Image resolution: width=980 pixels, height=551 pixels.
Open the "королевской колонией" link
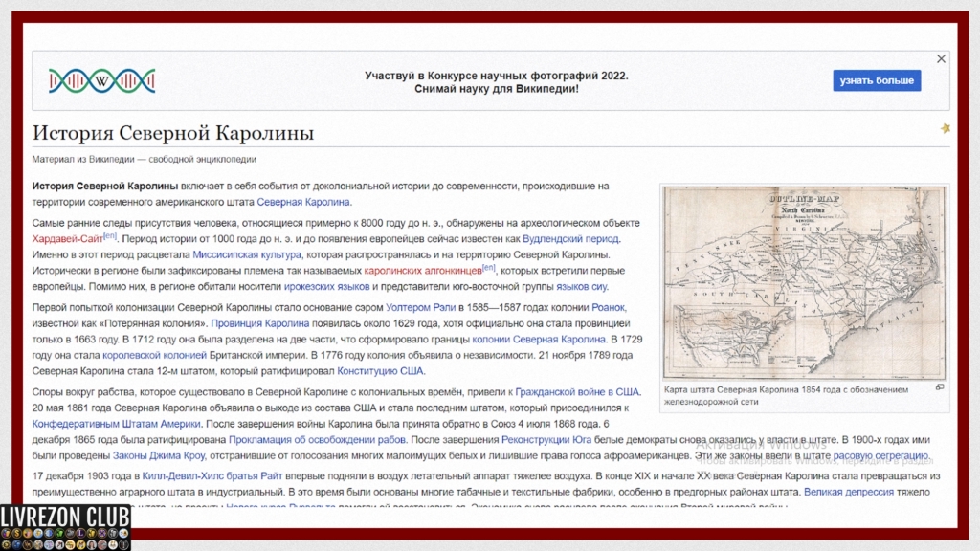tap(154, 356)
